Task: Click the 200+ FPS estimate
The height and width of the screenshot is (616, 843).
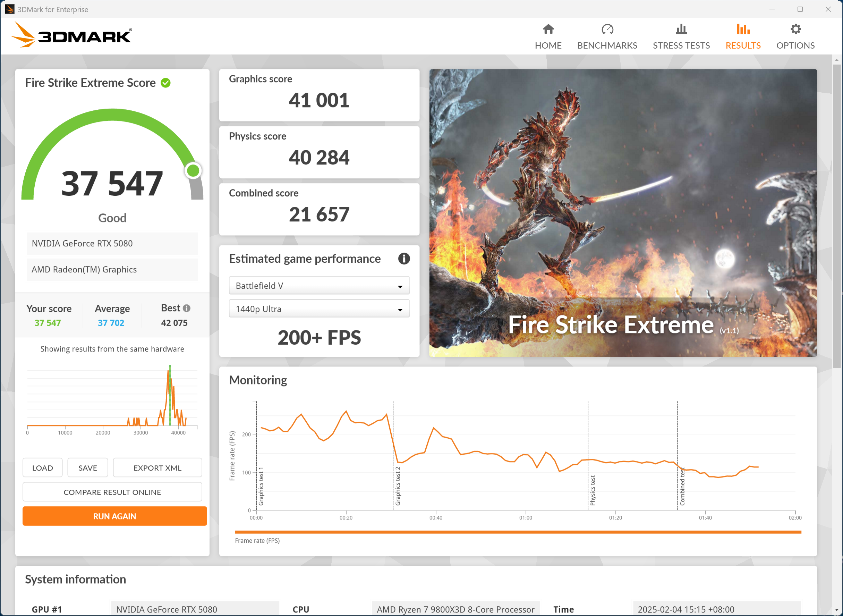Action: (x=319, y=337)
